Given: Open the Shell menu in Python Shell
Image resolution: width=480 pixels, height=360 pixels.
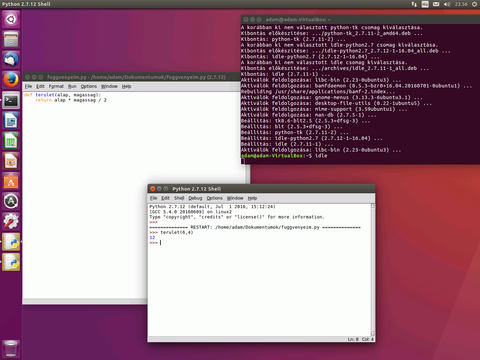Looking at the screenshot, I should click(179, 198).
